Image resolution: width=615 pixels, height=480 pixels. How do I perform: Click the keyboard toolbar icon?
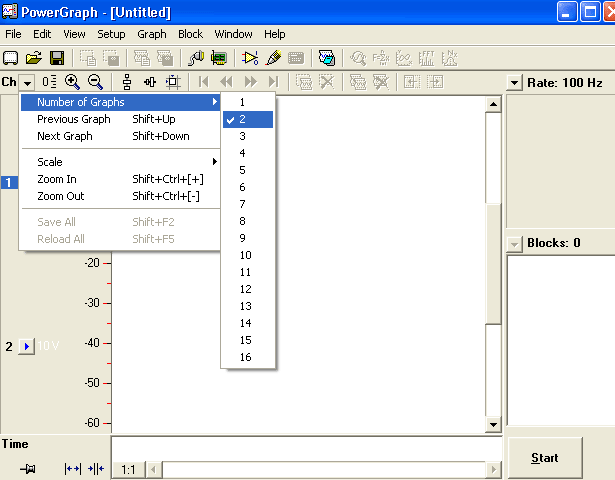296,58
